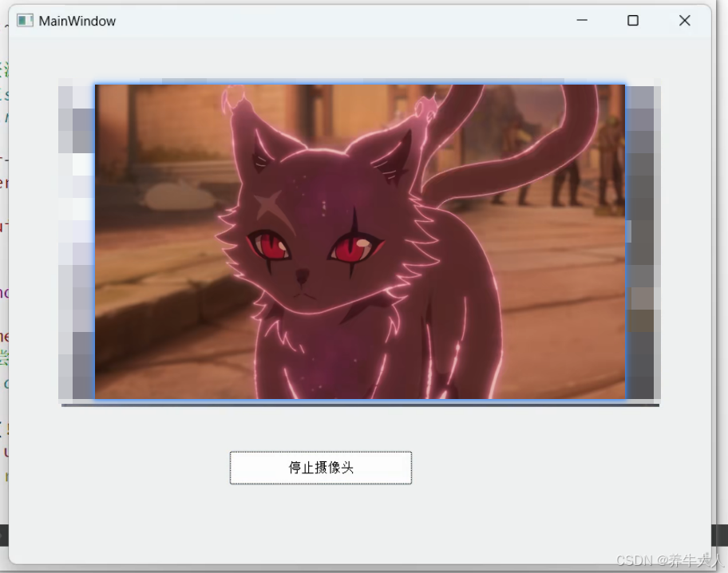Viewport: 728px width, 573px height.
Task: Close the MainWindow window
Action: click(685, 21)
